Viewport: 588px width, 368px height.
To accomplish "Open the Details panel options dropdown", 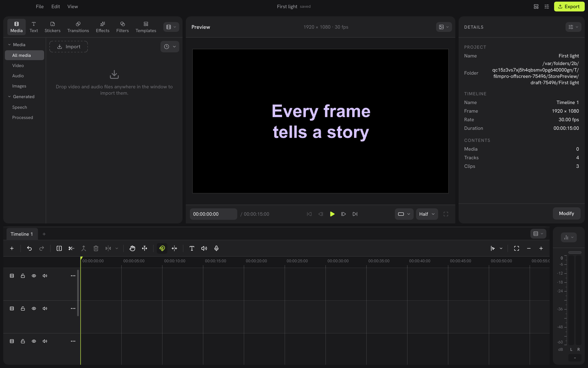I will pos(573,27).
